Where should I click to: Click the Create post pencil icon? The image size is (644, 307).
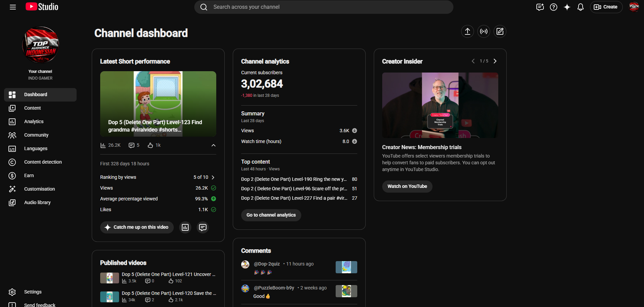click(500, 31)
